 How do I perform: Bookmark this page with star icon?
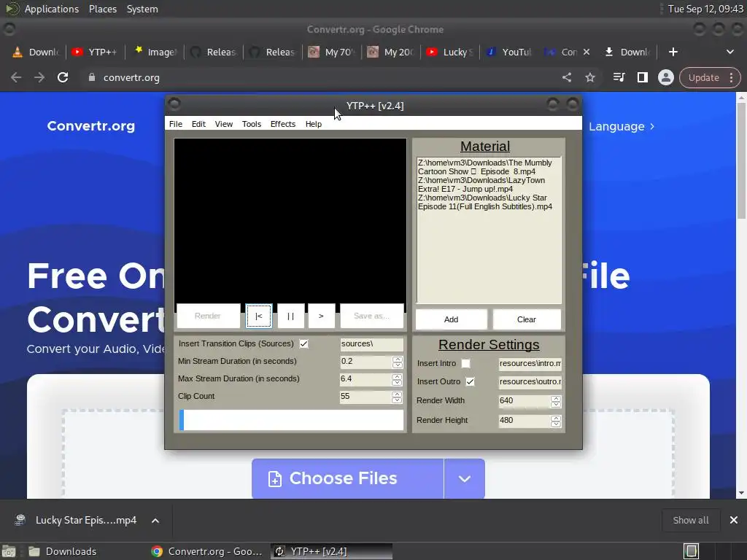coord(589,77)
